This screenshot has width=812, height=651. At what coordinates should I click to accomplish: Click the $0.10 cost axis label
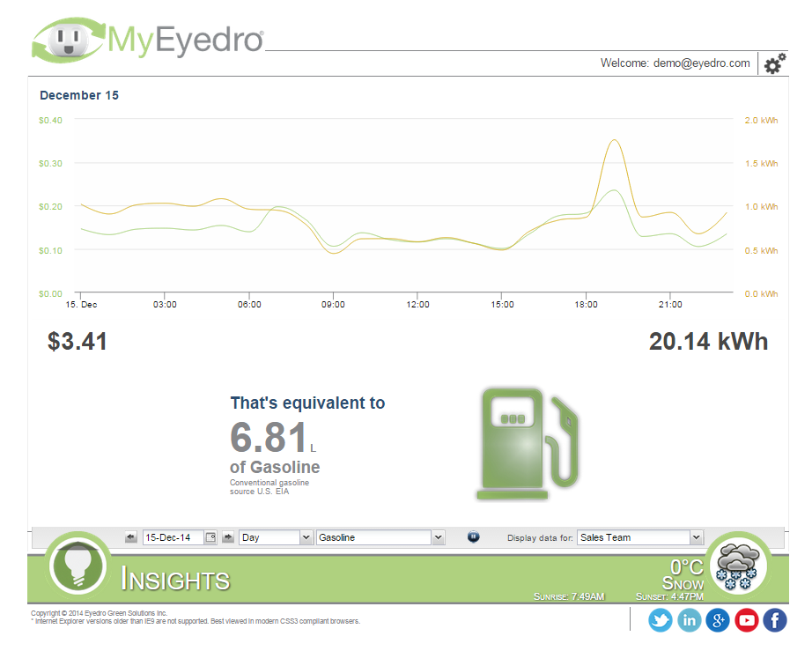[x=50, y=251]
